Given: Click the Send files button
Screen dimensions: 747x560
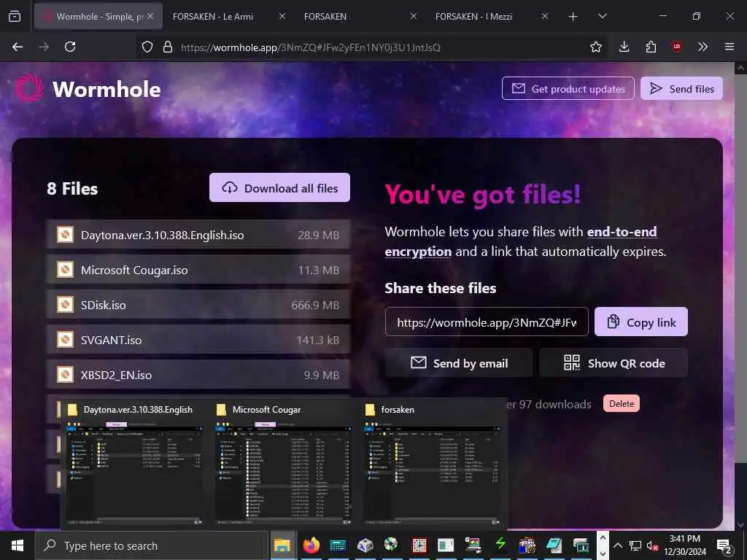Looking at the screenshot, I should point(681,88).
